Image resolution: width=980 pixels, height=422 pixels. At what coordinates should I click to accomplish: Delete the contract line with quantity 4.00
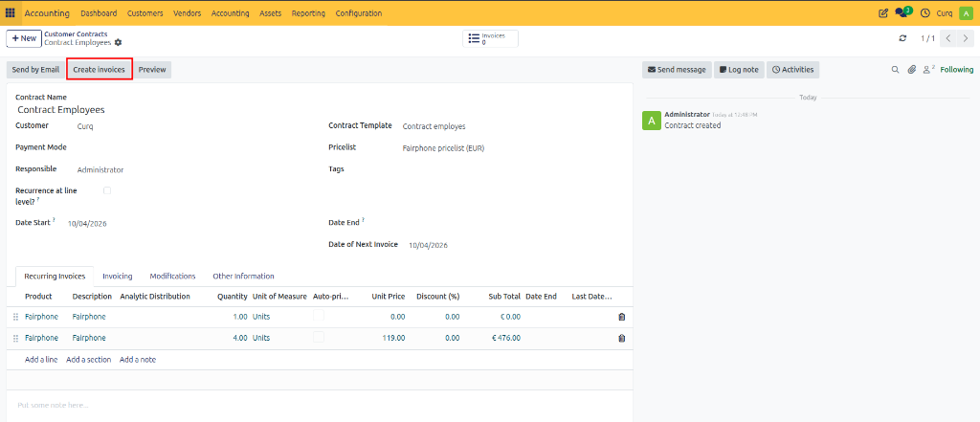point(621,338)
